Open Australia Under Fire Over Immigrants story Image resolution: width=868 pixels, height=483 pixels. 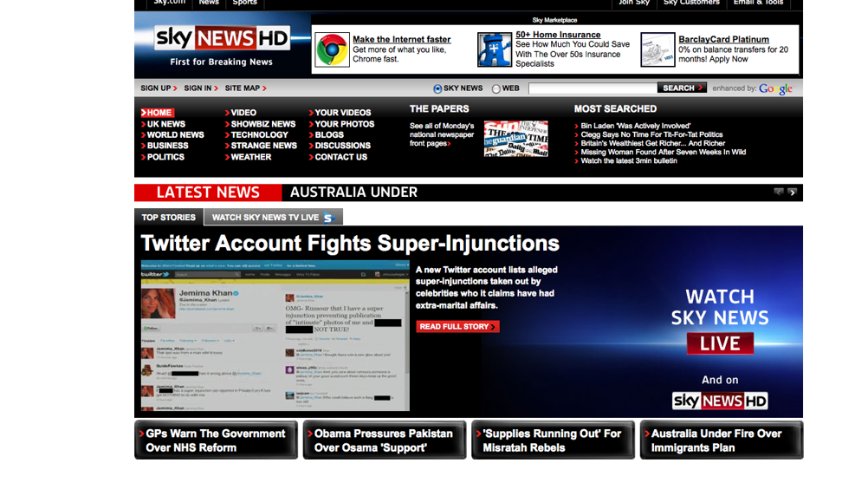click(x=722, y=441)
